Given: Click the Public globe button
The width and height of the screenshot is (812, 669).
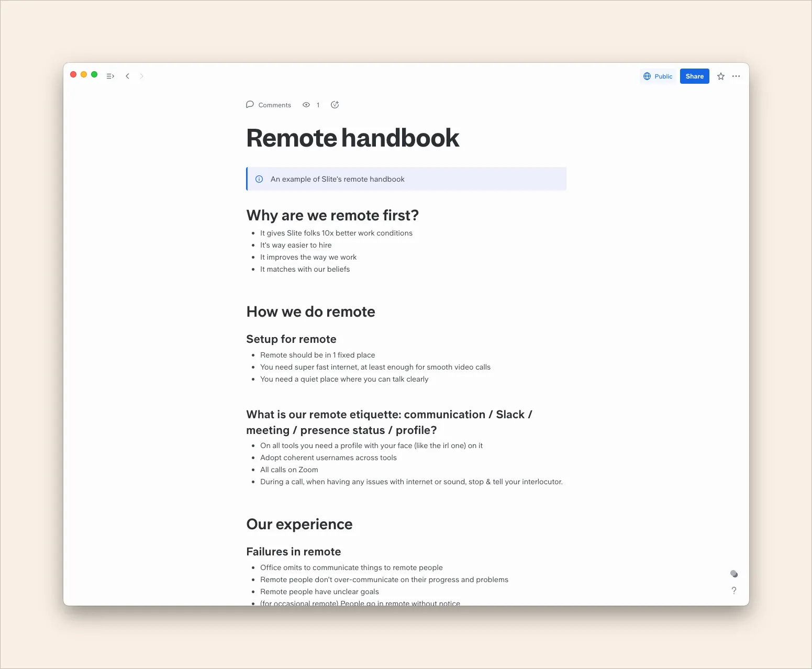Looking at the screenshot, I should 658,76.
